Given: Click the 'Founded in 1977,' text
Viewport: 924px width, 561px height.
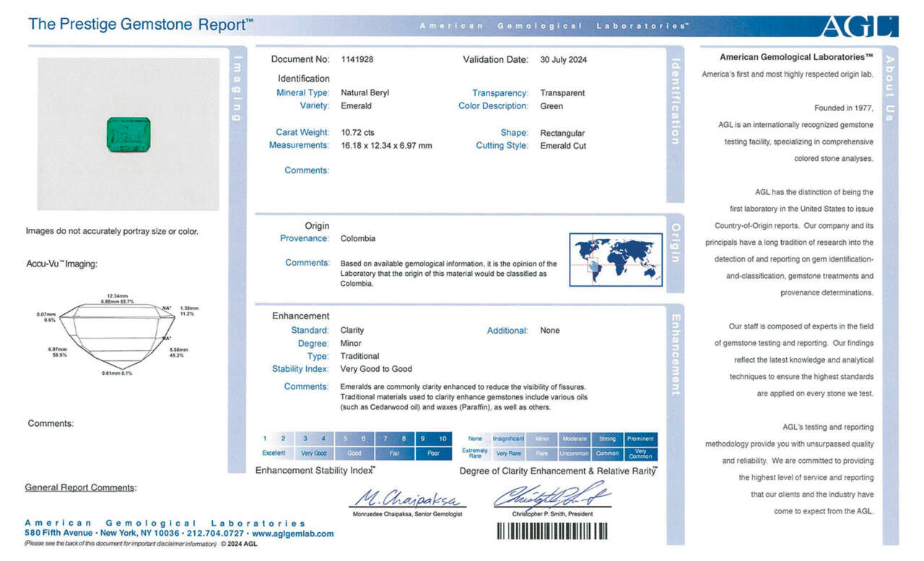Looking at the screenshot, I should coord(844,108).
